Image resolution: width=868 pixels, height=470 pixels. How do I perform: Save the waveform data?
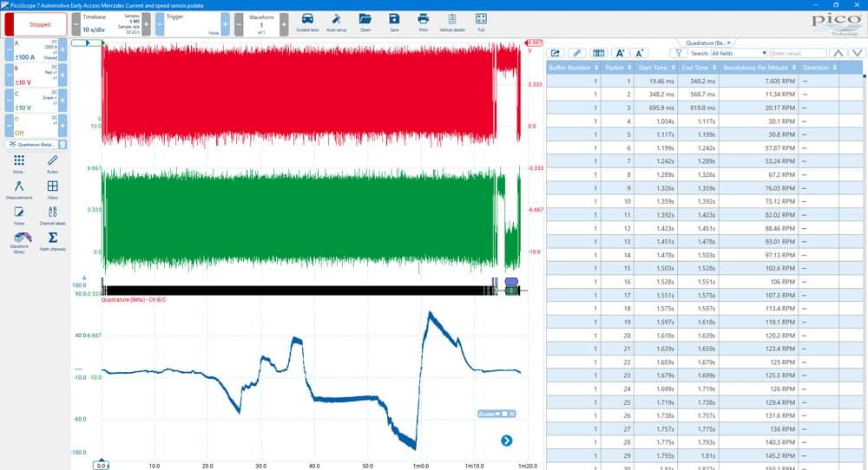point(394,23)
